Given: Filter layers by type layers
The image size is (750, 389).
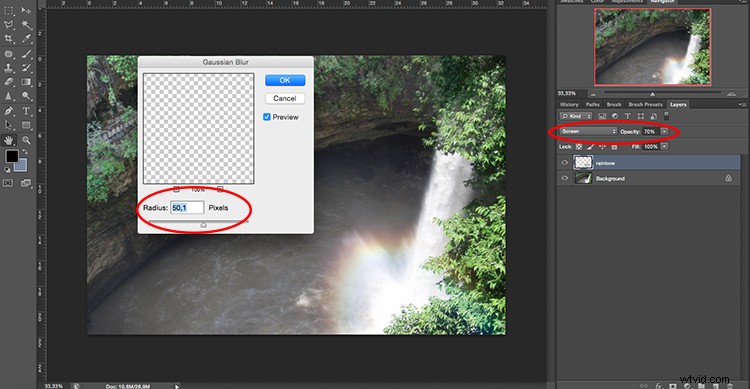Looking at the screenshot, I should tap(628, 116).
